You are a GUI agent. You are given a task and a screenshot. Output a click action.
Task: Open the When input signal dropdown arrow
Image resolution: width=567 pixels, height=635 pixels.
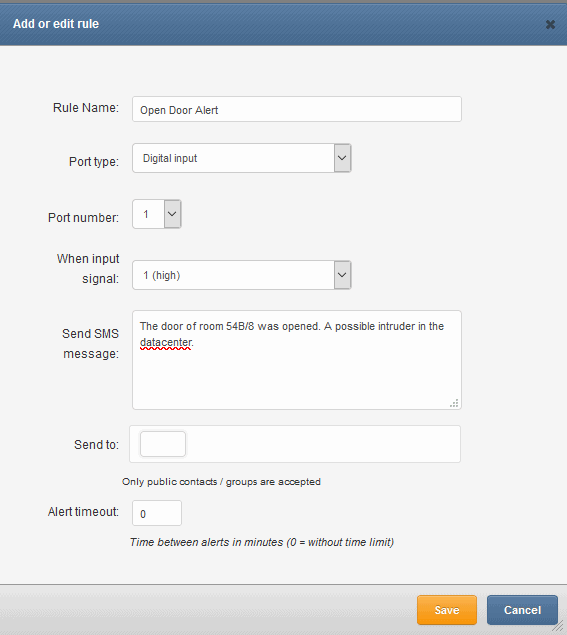[x=342, y=275]
